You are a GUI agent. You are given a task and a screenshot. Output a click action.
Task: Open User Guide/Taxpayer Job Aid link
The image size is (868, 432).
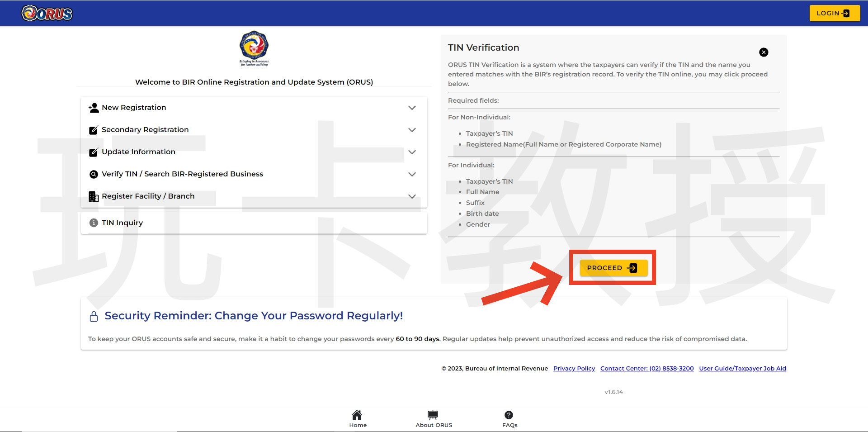coord(742,368)
